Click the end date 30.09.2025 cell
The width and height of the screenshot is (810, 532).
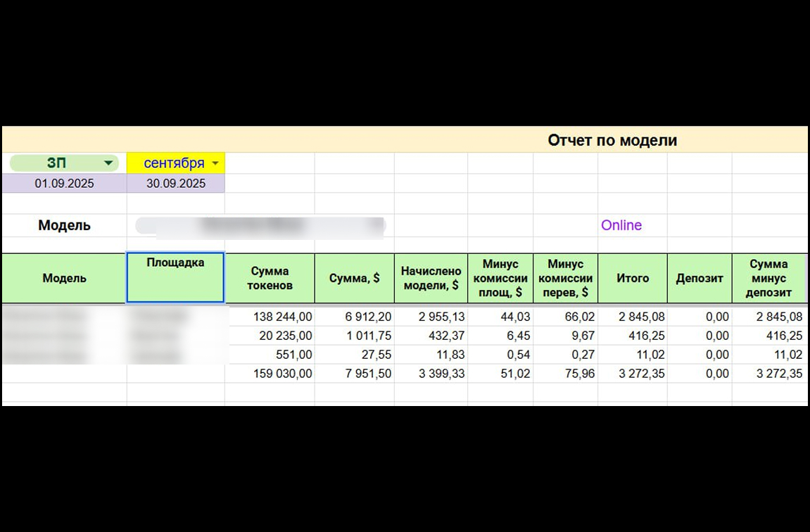pos(176,184)
